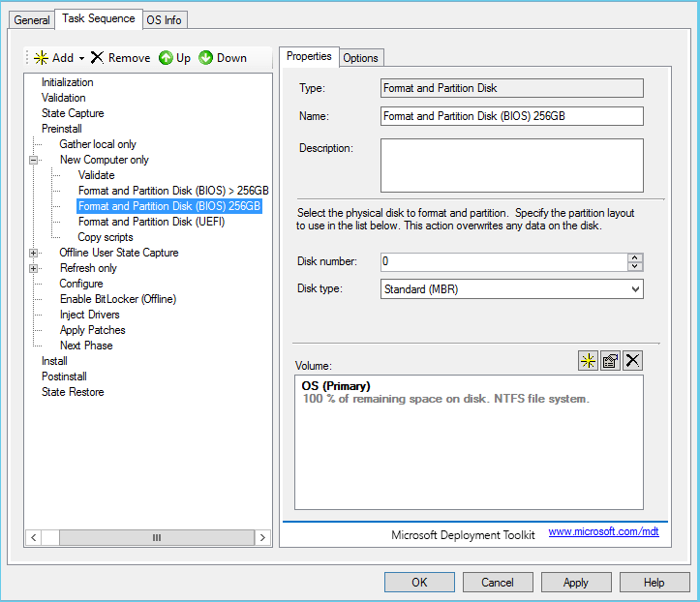Select Format and Partition Disk (UEFI) step
Screen dimensions: 700x602
[x=151, y=222]
